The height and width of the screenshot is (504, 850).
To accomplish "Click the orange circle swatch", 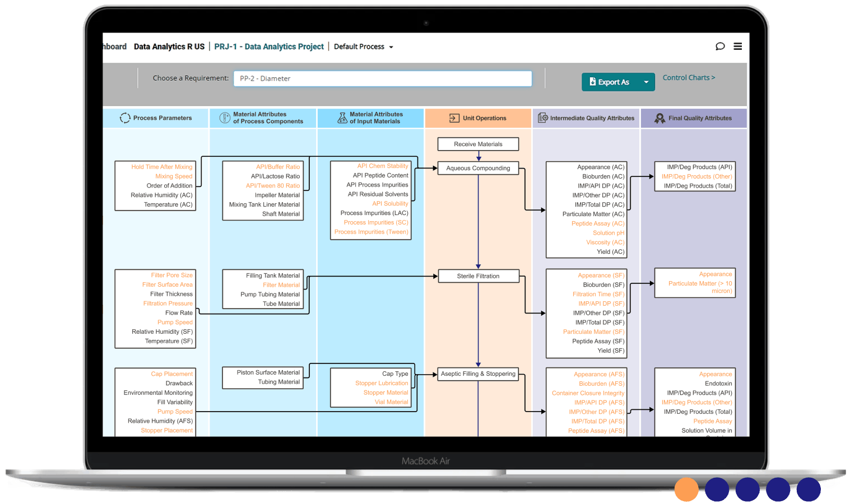I will click(686, 489).
